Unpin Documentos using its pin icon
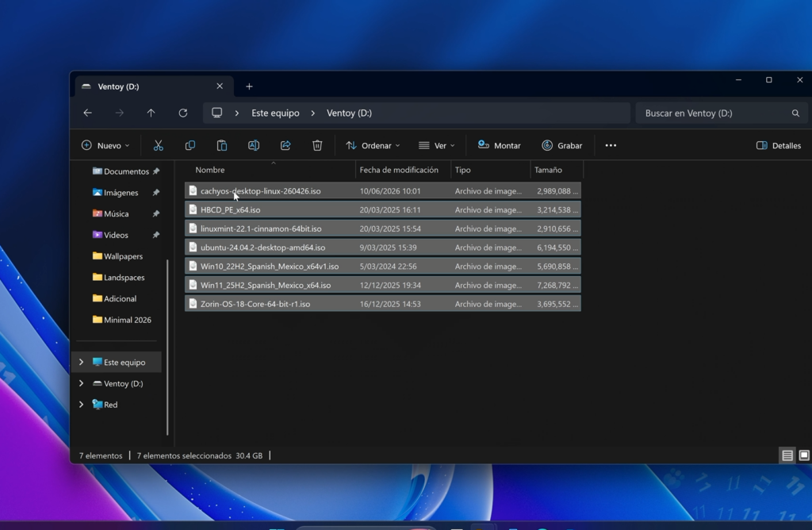This screenshot has height=530, width=812. tap(156, 171)
